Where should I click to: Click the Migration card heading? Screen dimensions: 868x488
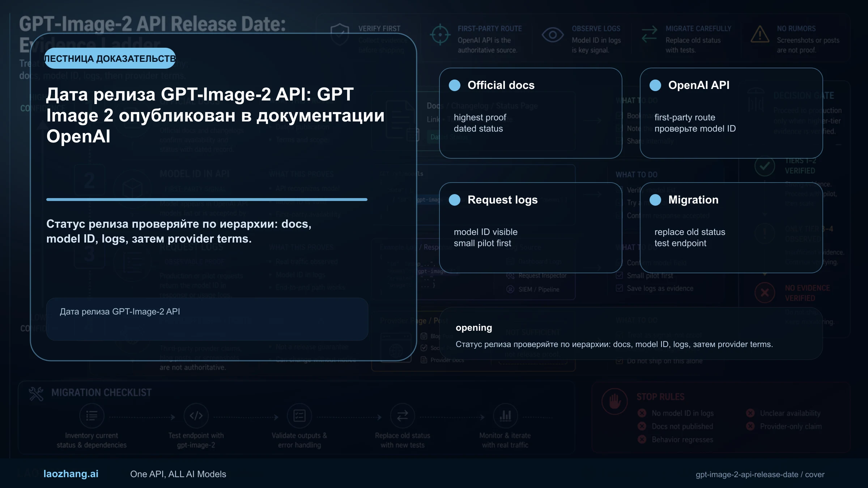point(693,200)
